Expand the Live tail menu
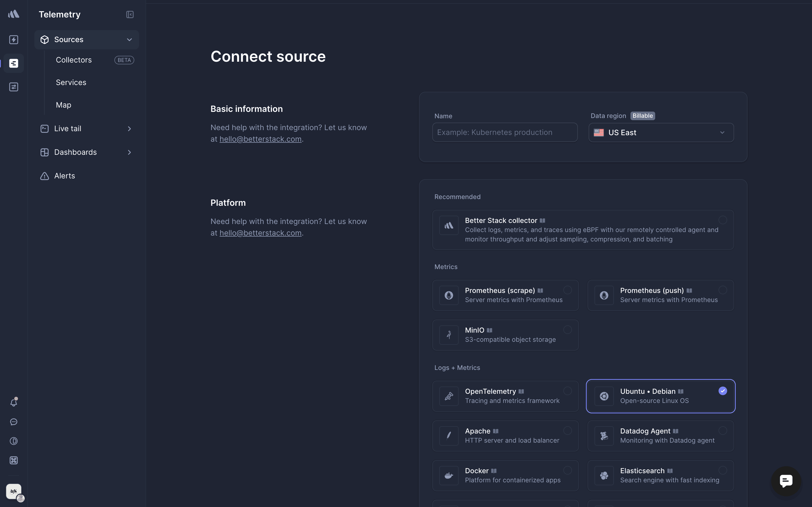 (x=129, y=129)
